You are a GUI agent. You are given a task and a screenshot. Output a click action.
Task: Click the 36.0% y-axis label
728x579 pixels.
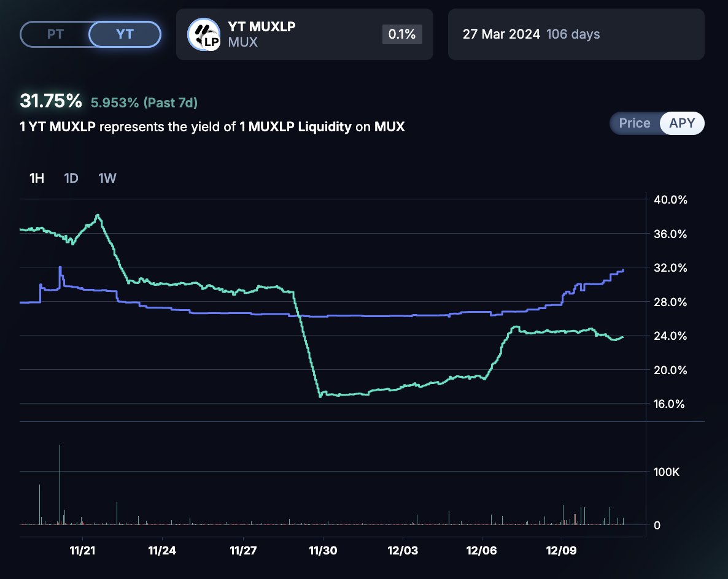(670, 234)
